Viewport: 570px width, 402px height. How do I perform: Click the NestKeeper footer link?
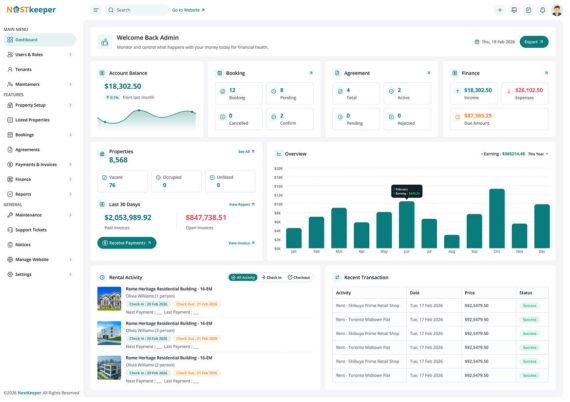[x=29, y=393]
